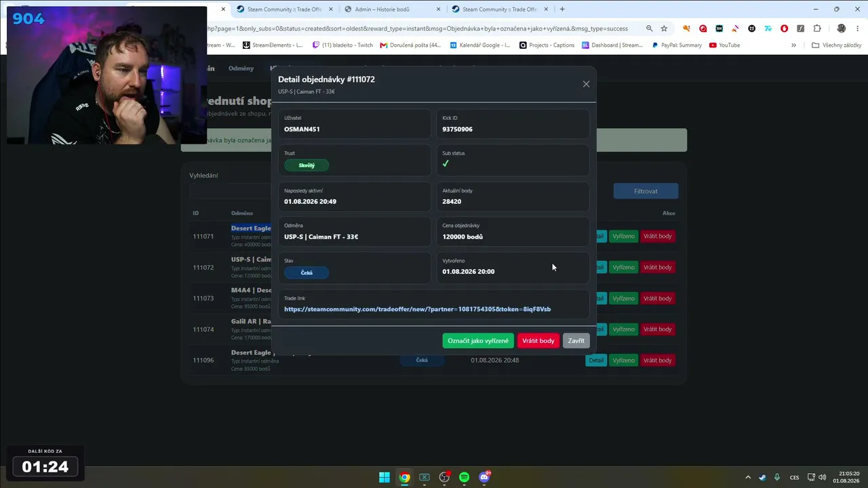This screenshot has width=868, height=488.
Task: Open 'PayPal: Summary' bookmark
Action: pos(677,45)
